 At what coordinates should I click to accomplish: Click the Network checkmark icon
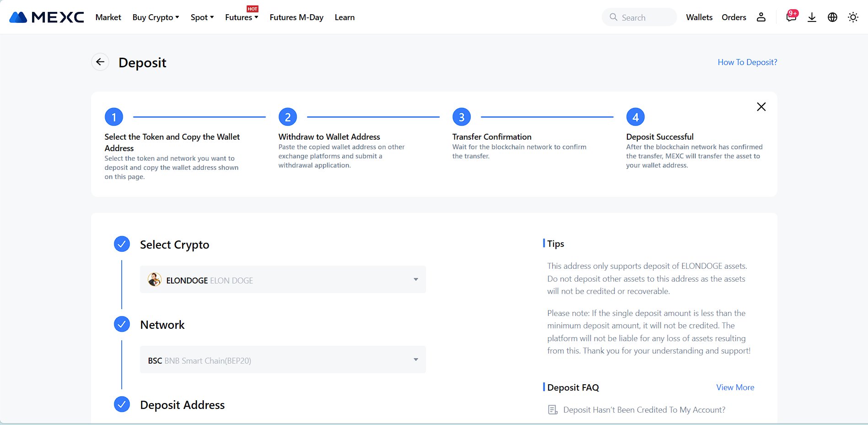coord(122,324)
